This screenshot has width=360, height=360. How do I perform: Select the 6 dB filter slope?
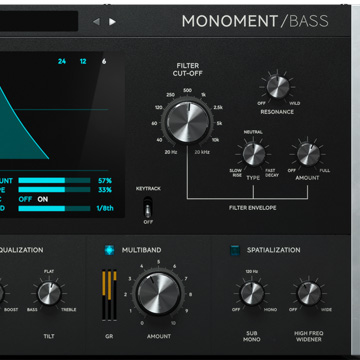click(104, 61)
